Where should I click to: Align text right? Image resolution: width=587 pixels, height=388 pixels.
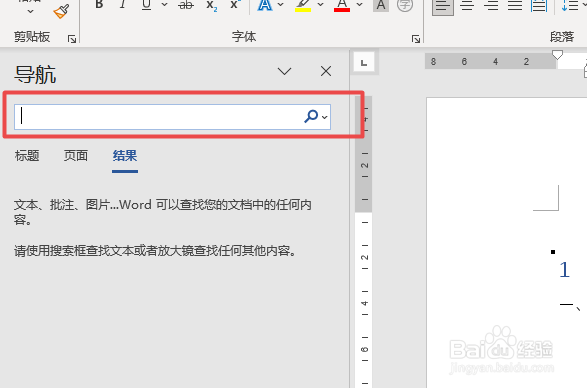point(491,5)
